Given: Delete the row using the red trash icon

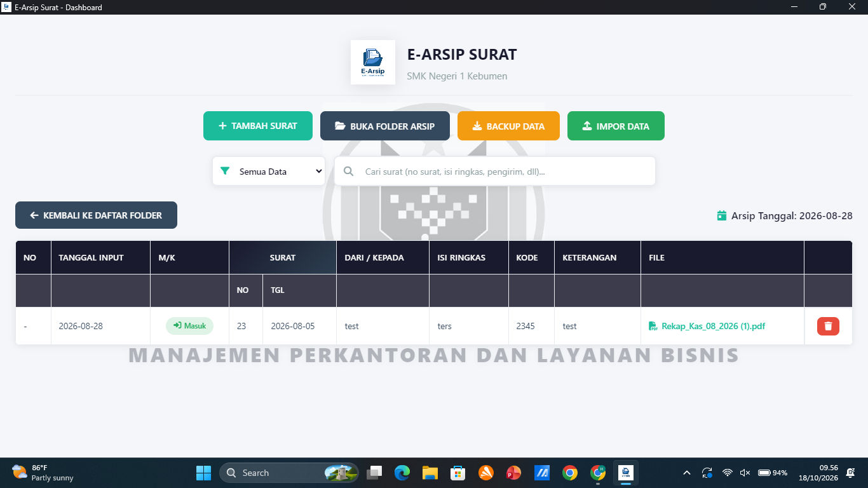Looking at the screenshot, I should [x=828, y=326].
